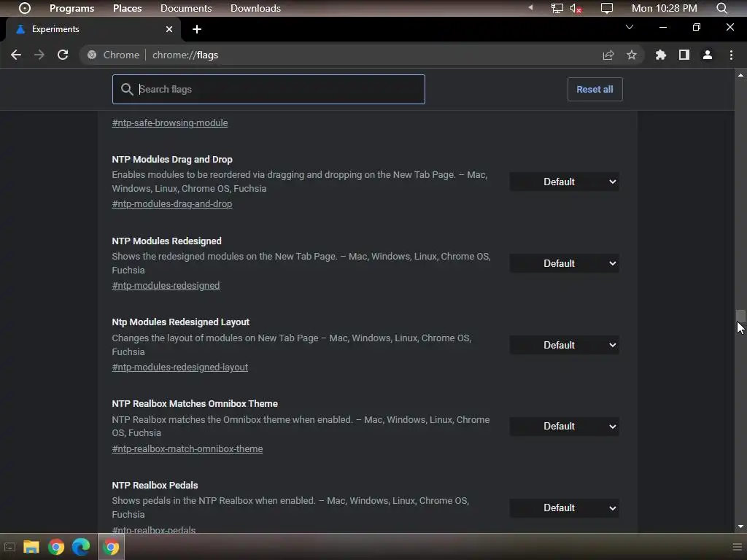This screenshot has width=747, height=560.
Task: Click the scrollbar up arrow
Action: (740, 75)
